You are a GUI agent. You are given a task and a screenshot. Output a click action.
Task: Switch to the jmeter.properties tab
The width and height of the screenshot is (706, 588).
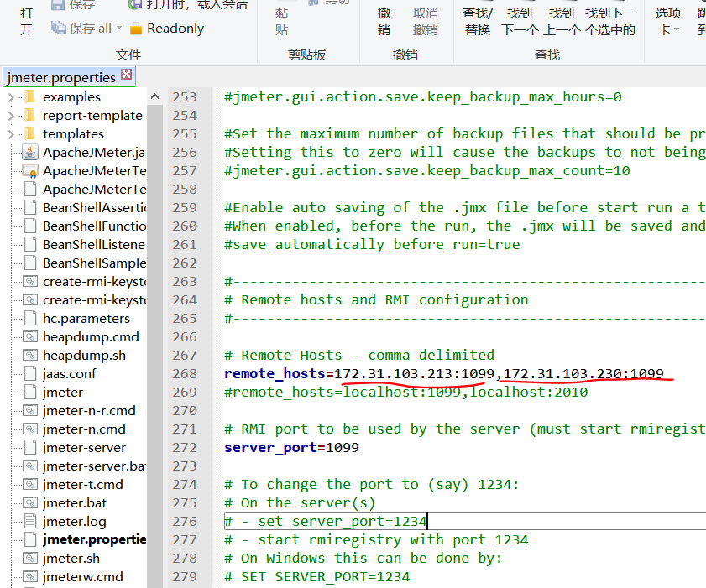point(61,77)
